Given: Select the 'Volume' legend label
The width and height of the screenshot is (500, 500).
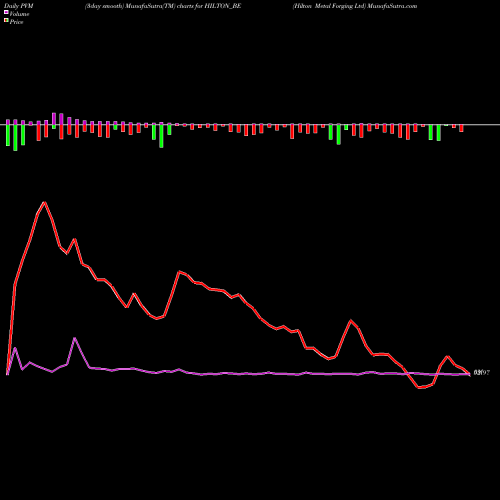Looking at the screenshot, I should click(x=19, y=14).
